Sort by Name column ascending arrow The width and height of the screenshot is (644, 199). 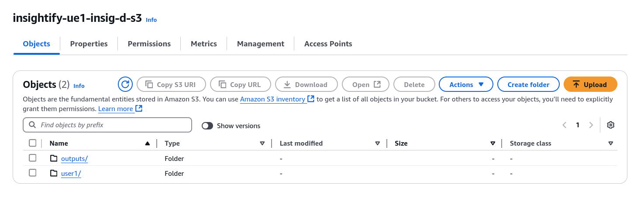[x=148, y=143]
